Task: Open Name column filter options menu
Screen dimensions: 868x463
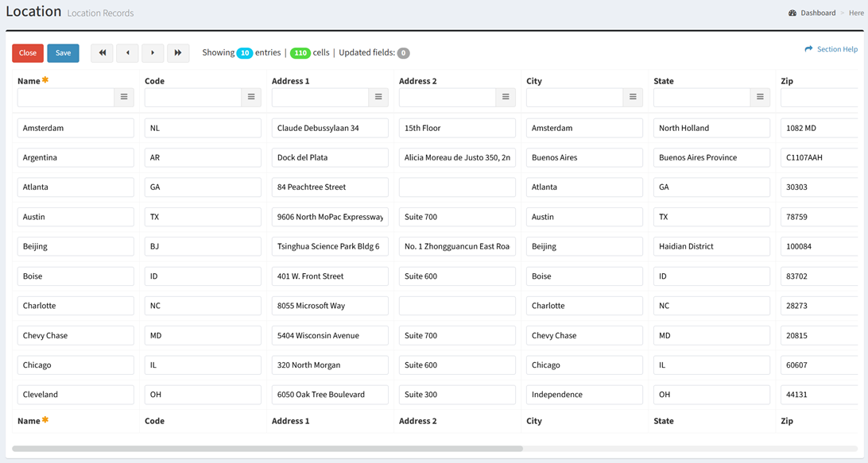Action: (x=124, y=97)
